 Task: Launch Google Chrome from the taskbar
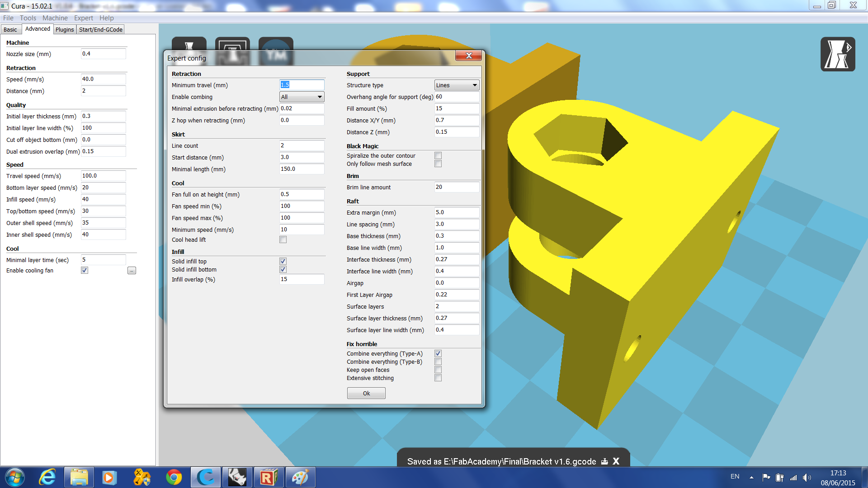click(x=174, y=477)
